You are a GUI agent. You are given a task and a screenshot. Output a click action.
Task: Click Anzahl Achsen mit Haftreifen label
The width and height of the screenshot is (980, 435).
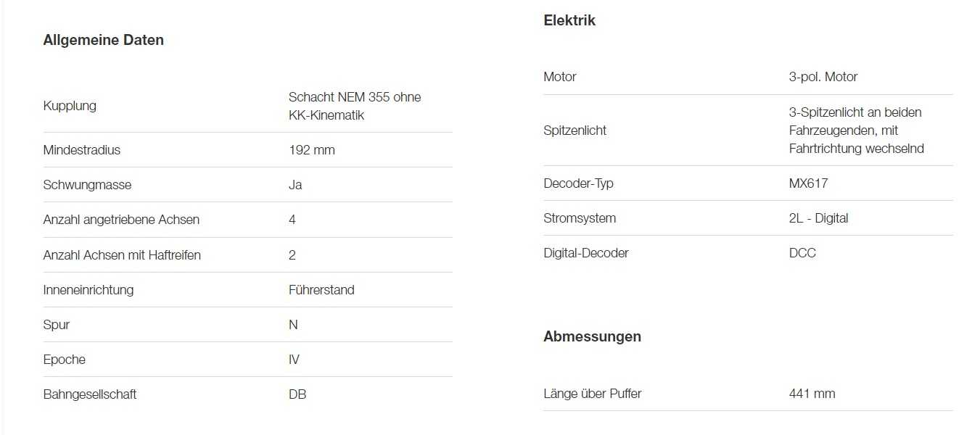coord(122,255)
